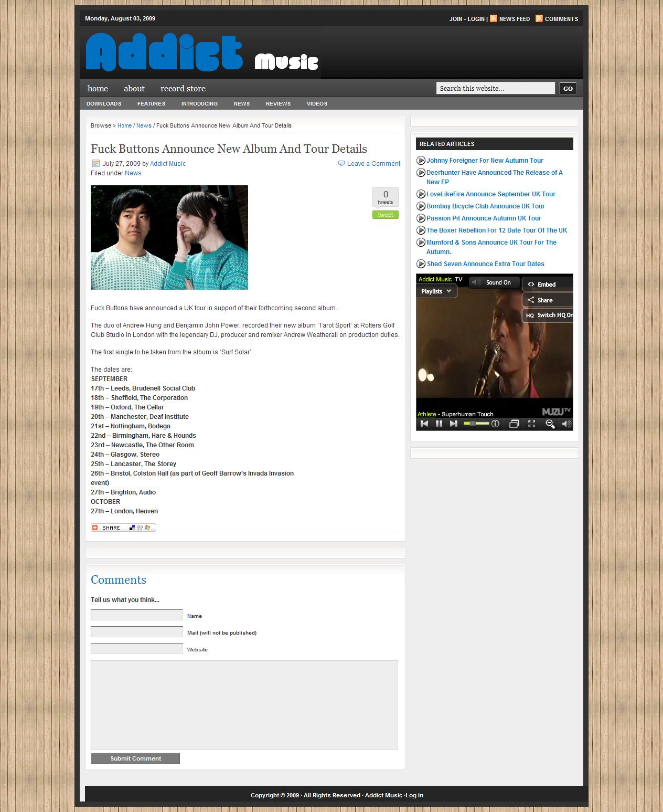Click the speaker volume icon in player controls
Viewport: 663px width, 812px height.
[566, 424]
